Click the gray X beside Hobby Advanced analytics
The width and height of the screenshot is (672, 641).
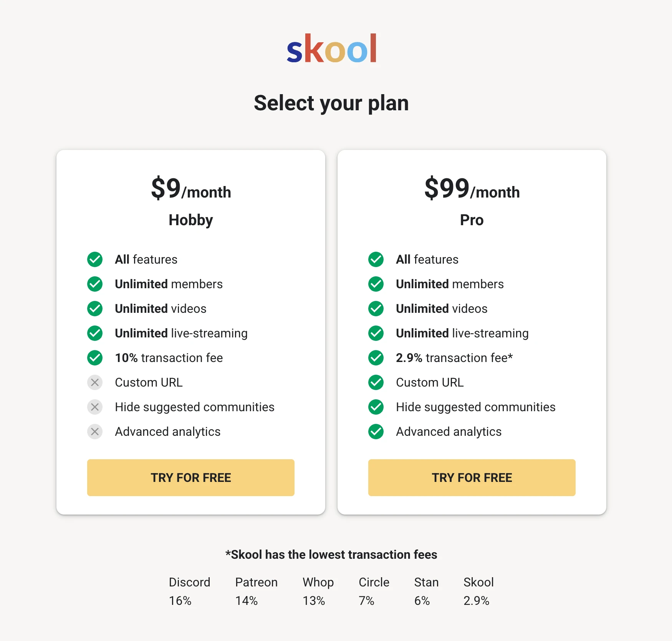click(95, 432)
